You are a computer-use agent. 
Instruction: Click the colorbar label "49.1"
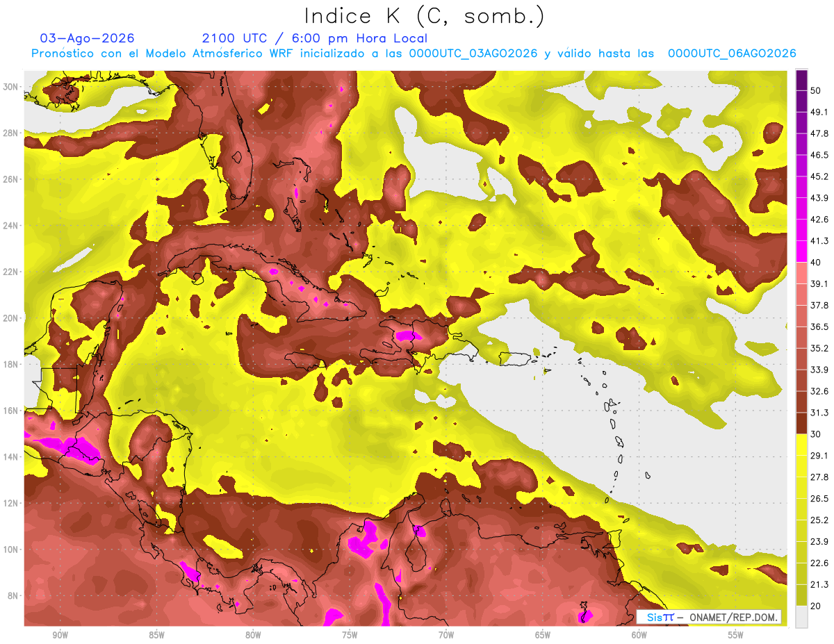point(819,112)
